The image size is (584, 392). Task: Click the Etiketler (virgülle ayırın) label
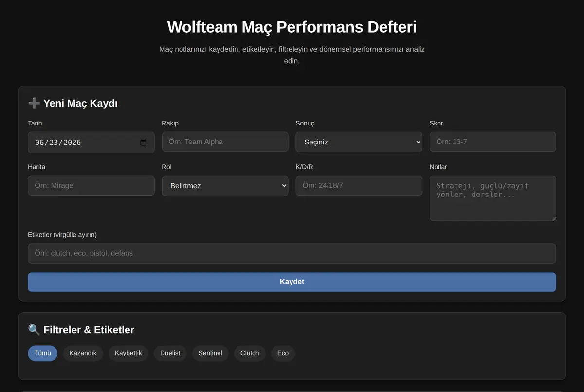(62, 235)
